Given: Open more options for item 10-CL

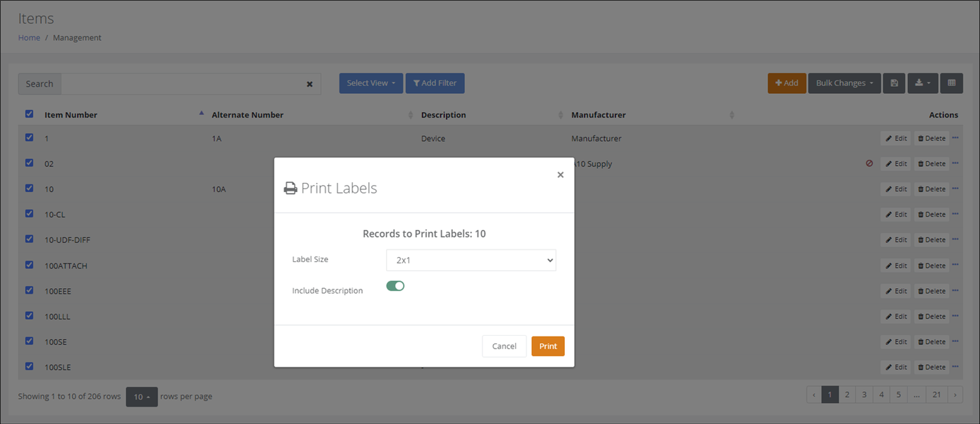Looking at the screenshot, I should pyautogui.click(x=955, y=214).
